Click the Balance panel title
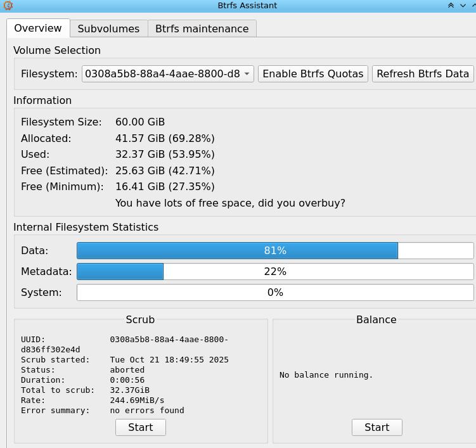 (x=376, y=319)
